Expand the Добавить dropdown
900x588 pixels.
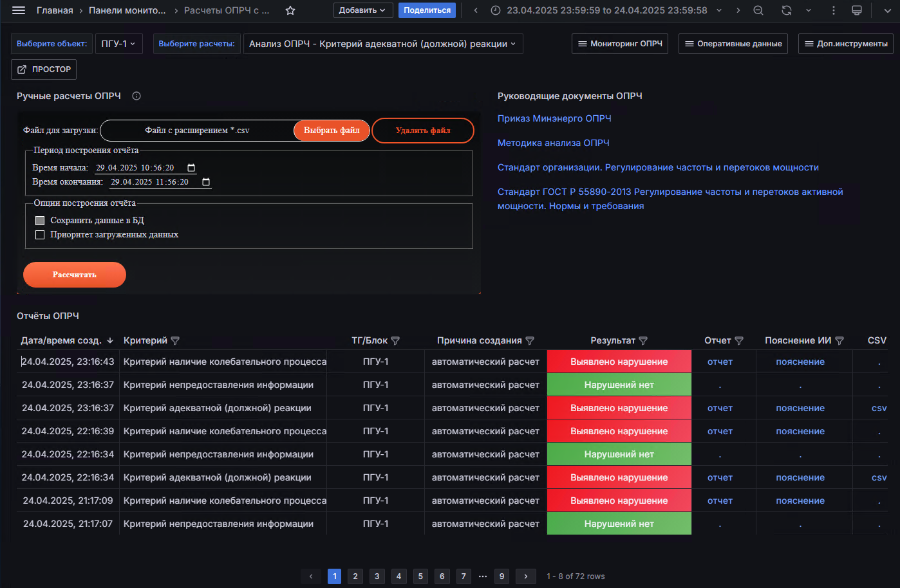[x=362, y=10]
